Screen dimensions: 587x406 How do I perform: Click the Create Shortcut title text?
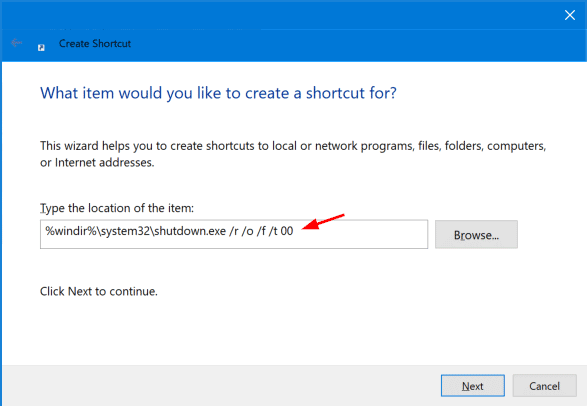[95, 44]
